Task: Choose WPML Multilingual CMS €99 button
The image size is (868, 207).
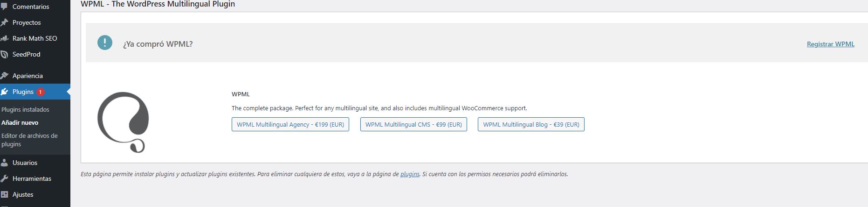Action: (413, 124)
